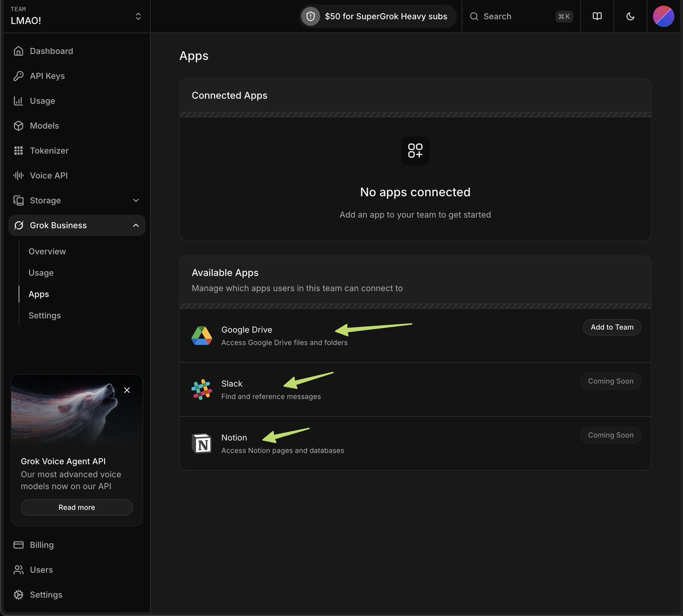Open the Tokenizer page
683x616 pixels.
click(x=49, y=151)
